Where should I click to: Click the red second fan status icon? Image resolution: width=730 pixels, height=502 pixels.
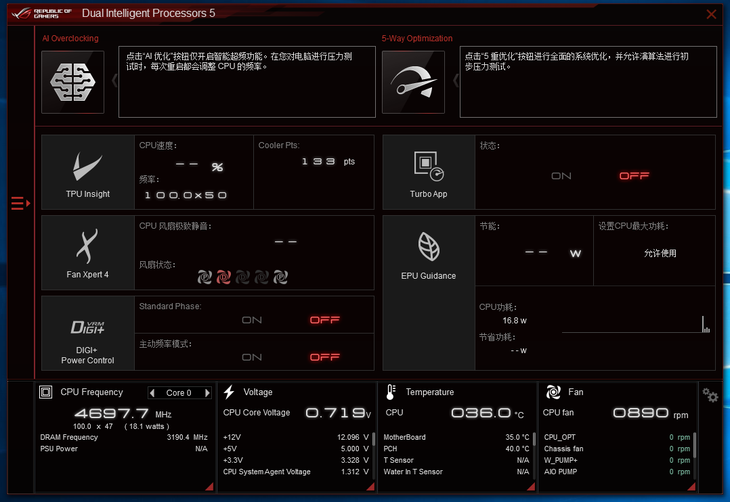click(x=223, y=277)
